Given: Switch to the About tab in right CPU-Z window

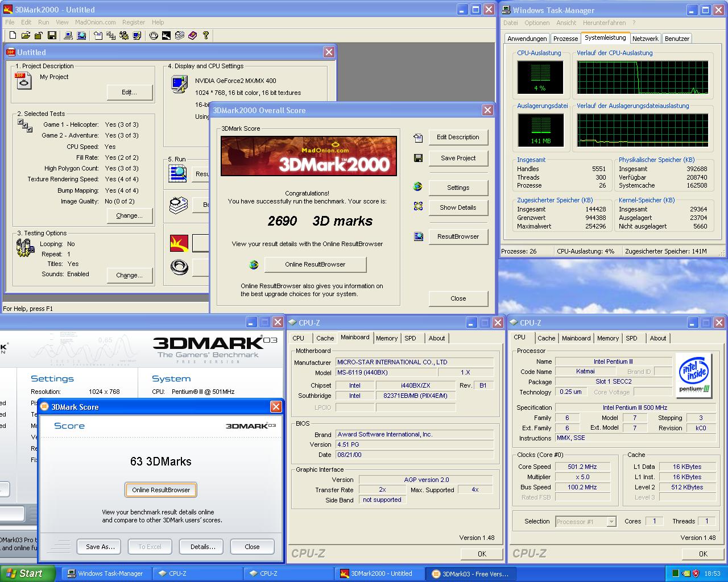Looking at the screenshot, I should pos(658,338).
